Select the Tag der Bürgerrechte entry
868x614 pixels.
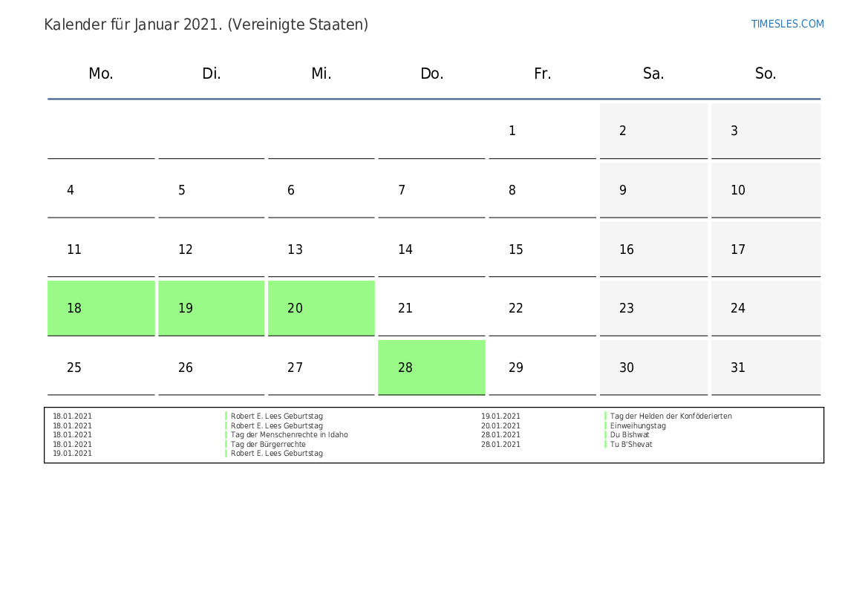[268, 445]
